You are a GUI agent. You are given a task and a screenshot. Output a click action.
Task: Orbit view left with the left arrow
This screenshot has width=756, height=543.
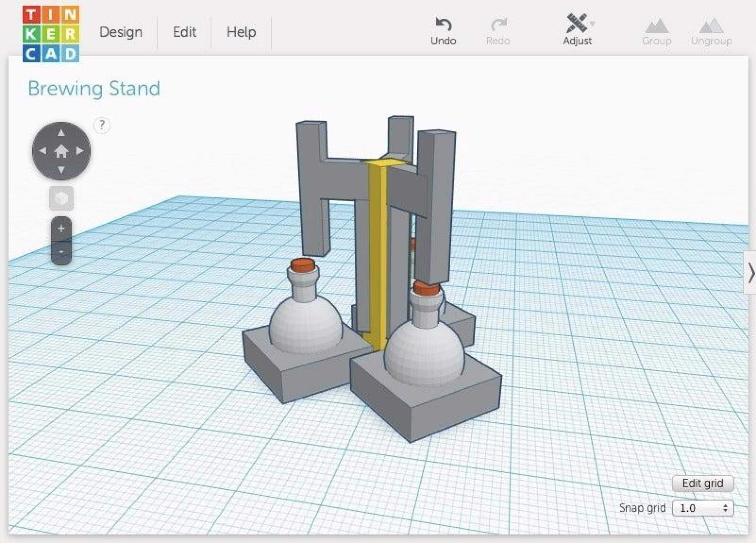[x=43, y=151]
